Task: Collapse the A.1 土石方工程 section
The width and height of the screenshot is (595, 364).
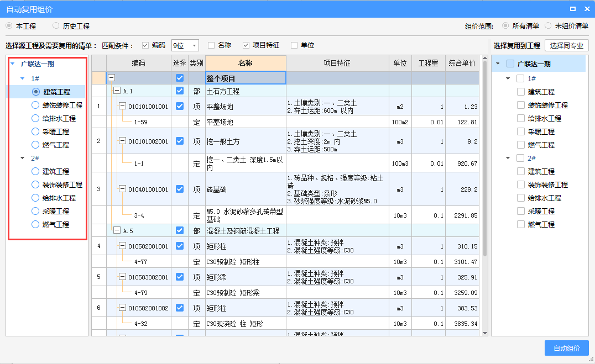Action: [117, 91]
